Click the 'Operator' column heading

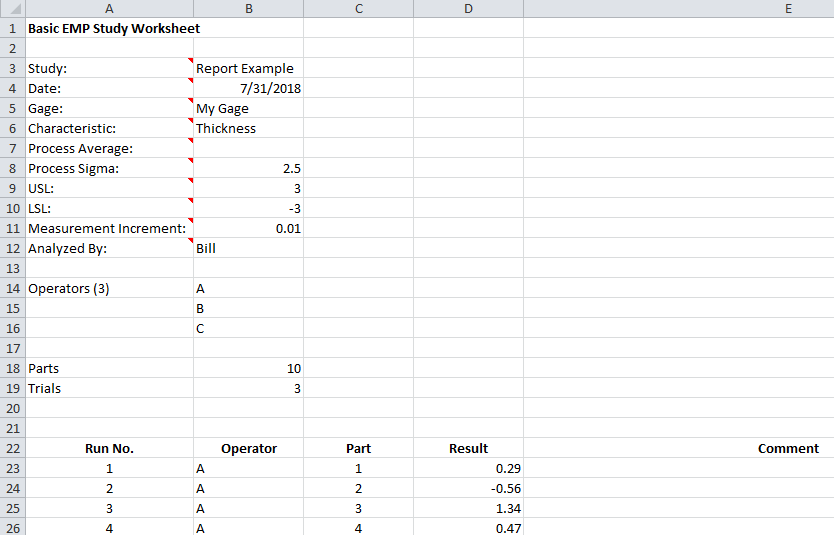(248, 448)
